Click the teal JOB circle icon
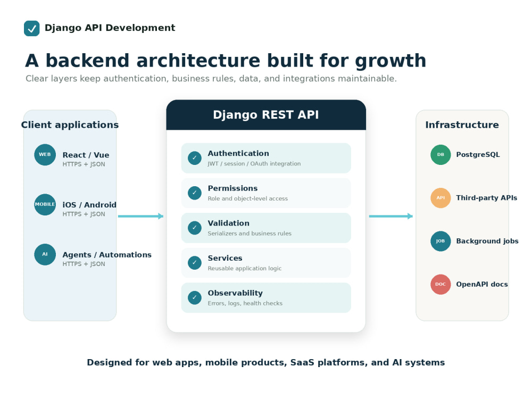Image resolution: width=532 pixels, height=399 pixels. (440, 241)
